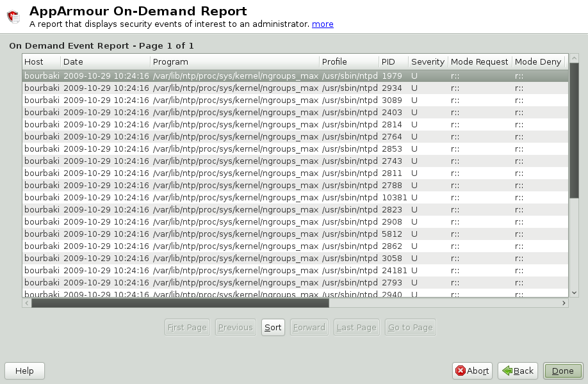The height and width of the screenshot is (384, 588).
Task: Click the Go to Page button
Action: coord(409,327)
